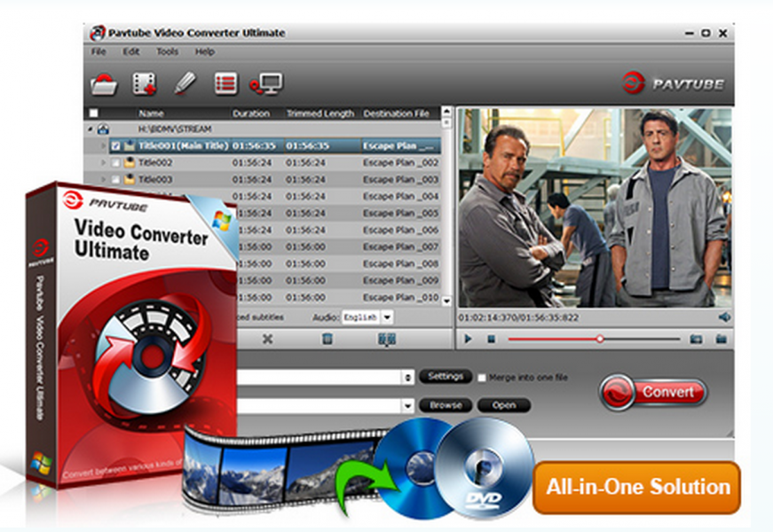Click the output path field beside Browse

[x=319, y=406]
